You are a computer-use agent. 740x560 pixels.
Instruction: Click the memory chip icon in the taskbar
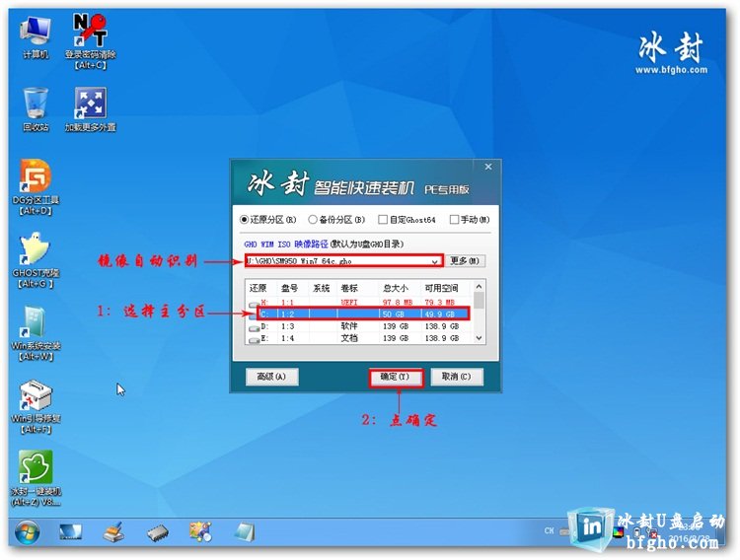(158, 533)
